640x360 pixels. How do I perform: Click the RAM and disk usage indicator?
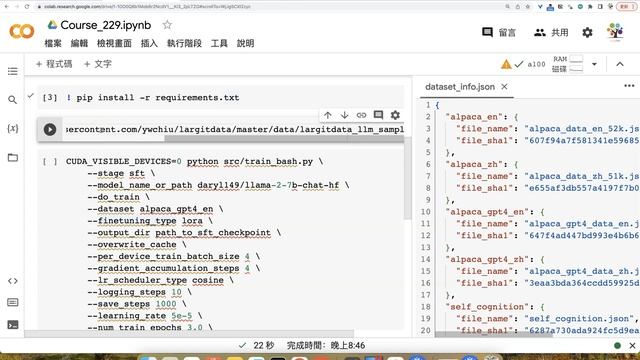(567, 64)
